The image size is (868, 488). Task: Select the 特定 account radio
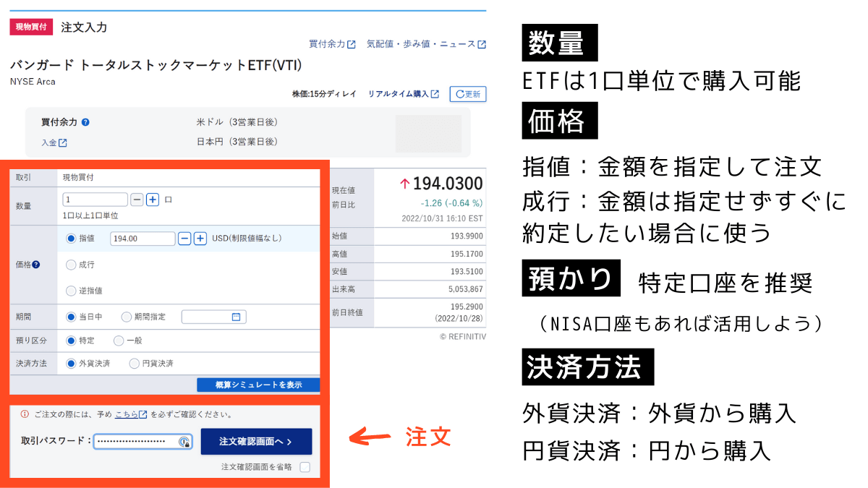(x=71, y=341)
